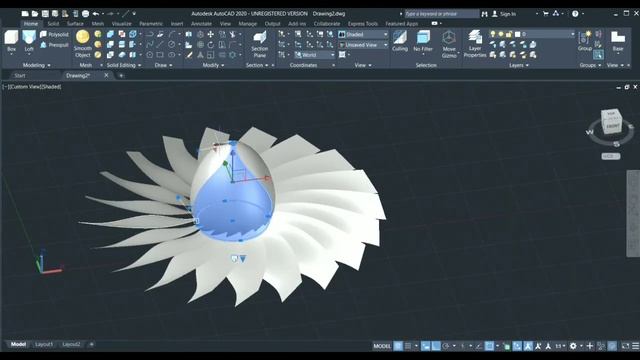Close the Drawing2 file tab
The height and width of the screenshot is (360, 640).
coord(107,76)
